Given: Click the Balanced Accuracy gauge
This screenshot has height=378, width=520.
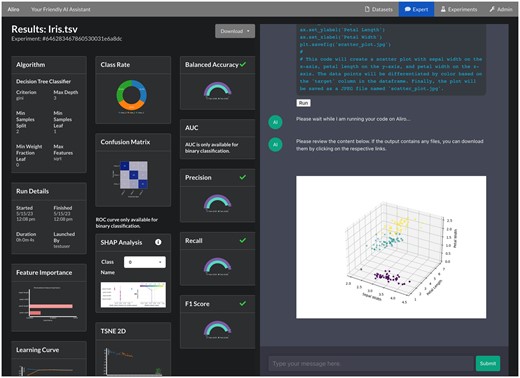Looking at the screenshot, I should (x=217, y=91).
